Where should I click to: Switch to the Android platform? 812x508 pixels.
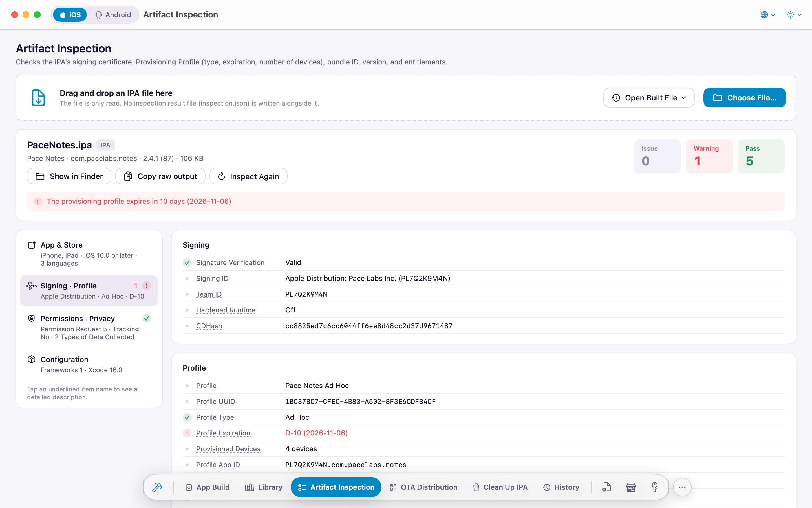point(113,15)
